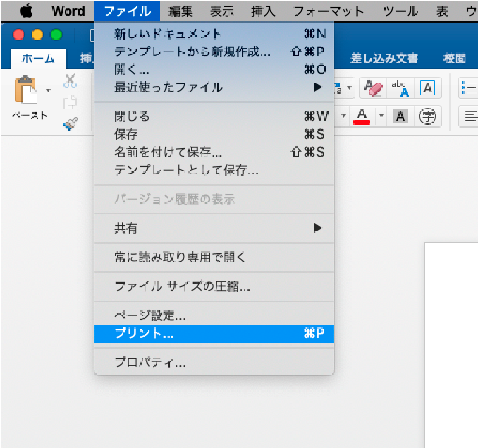The image size is (478, 448).
Task: Open the ツール menu
Action: coord(400,11)
